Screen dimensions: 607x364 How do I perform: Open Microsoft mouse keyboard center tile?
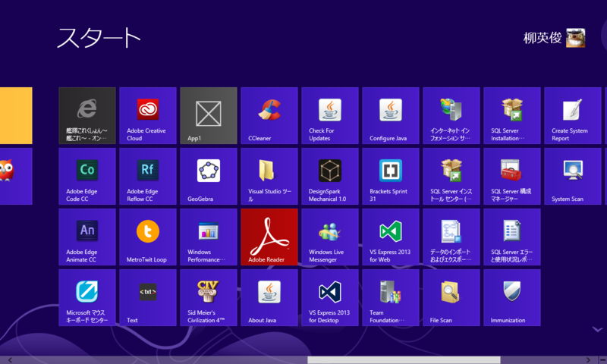pos(87,298)
